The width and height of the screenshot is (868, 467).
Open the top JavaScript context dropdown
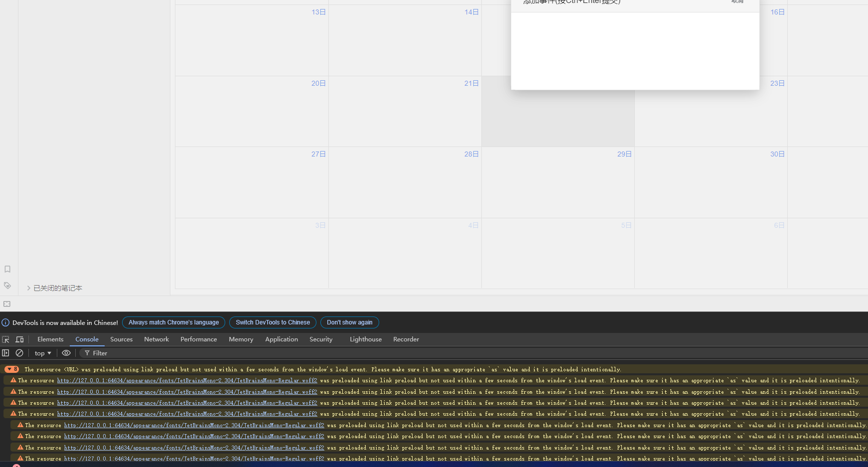[43, 353]
